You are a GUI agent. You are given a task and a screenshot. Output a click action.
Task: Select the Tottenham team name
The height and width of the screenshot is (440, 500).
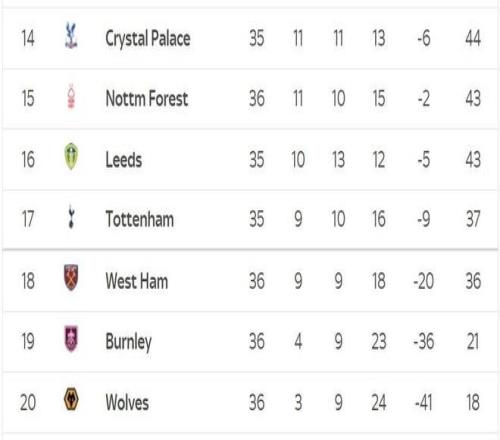click(x=140, y=219)
